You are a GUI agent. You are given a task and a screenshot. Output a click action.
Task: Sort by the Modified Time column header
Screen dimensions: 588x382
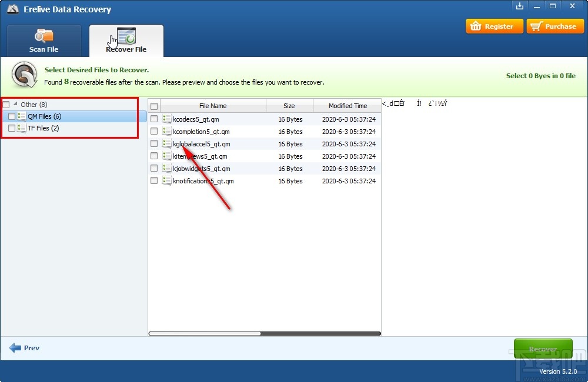point(348,106)
